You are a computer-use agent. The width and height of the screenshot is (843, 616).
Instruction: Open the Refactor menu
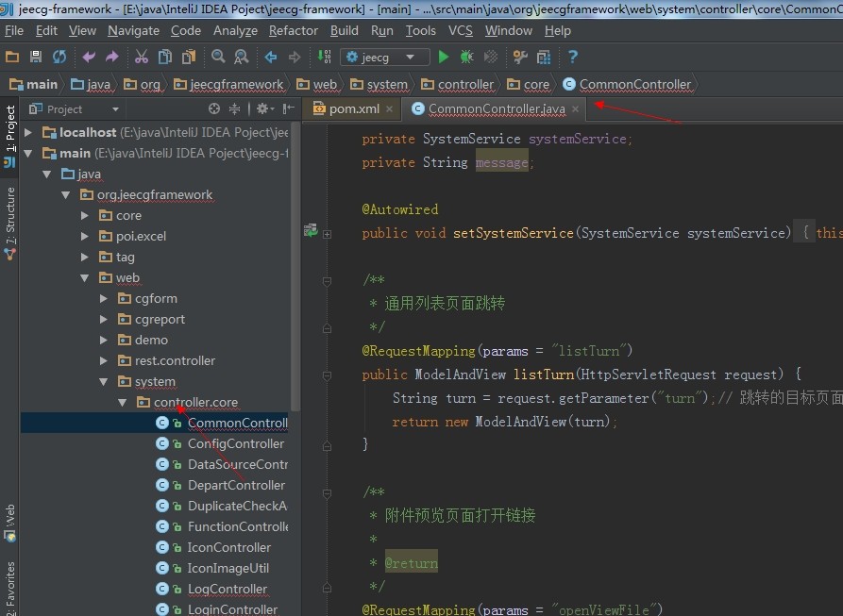(x=293, y=30)
